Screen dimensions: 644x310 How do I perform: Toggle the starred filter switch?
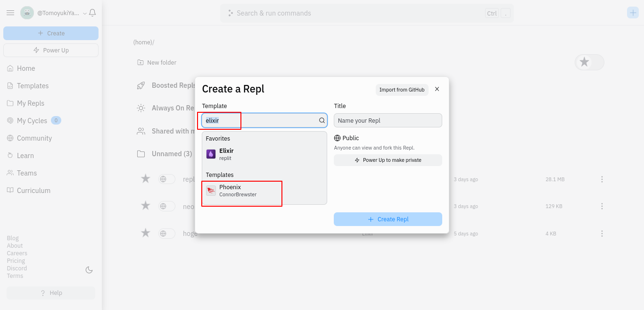pos(589,62)
